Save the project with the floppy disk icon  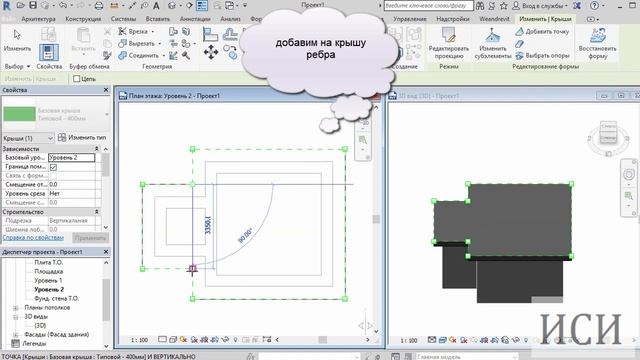point(33,5)
